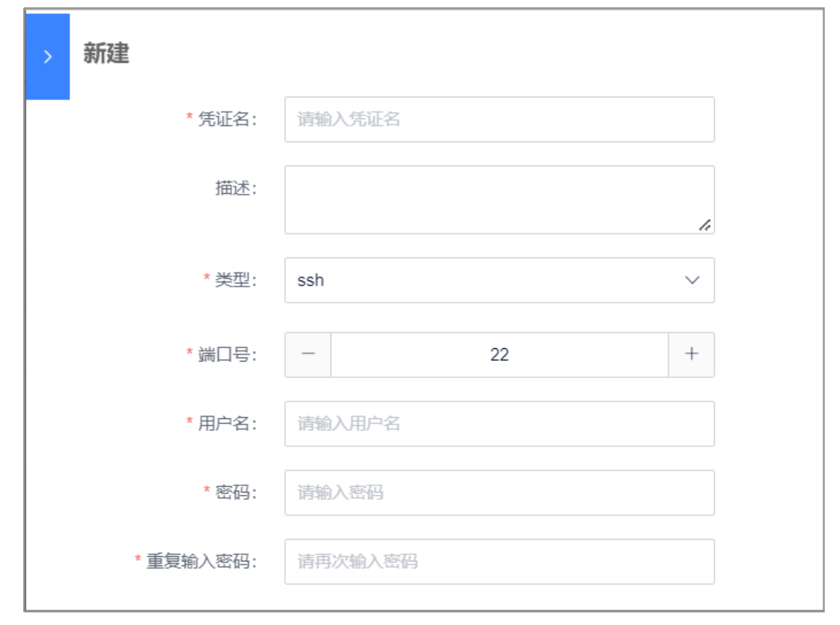Click the 端口号 field label
This screenshot has width=840, height=625.
coord(227,355)
